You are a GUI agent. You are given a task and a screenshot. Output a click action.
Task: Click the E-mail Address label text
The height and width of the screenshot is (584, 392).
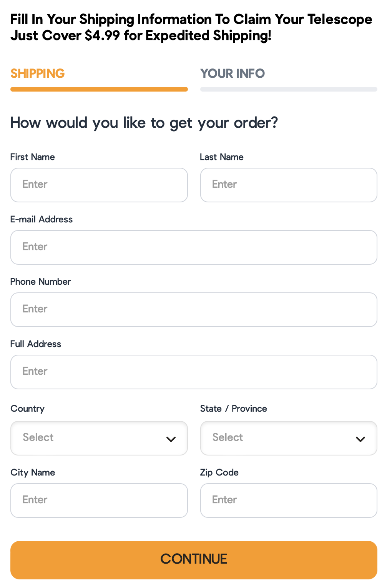click(42, 219)
